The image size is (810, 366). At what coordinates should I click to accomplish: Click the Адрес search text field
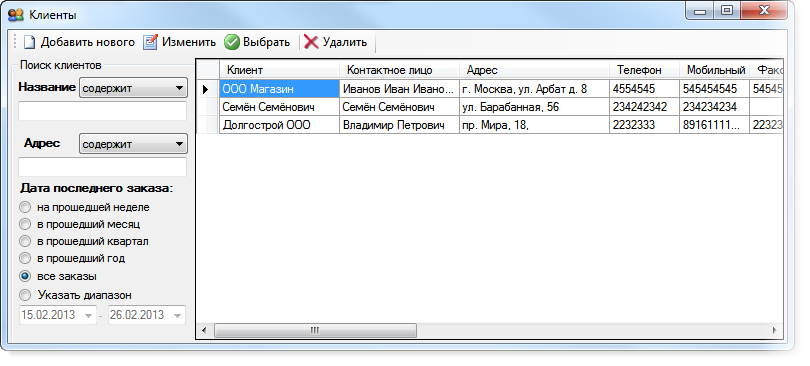[102, 167]
